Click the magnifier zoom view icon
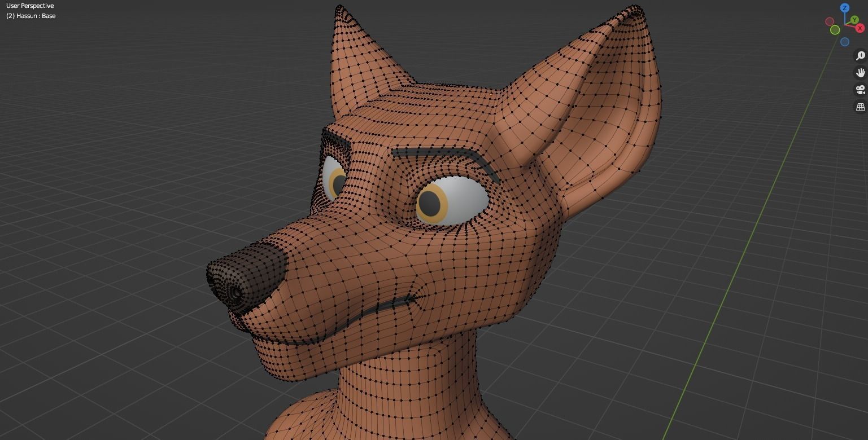This screenshot has width=868, height=440. 861,55
